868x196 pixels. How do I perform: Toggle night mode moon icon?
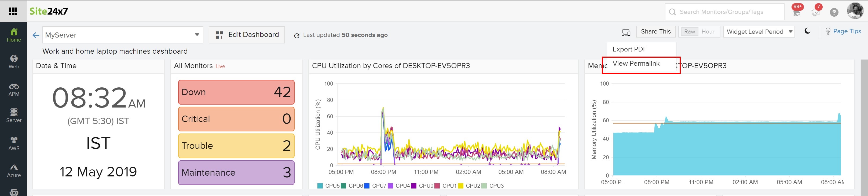pyautogui.click(x=807, y=31)
